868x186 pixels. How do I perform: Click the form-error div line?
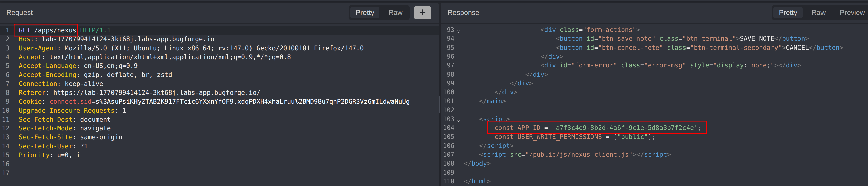pos(670,65)
